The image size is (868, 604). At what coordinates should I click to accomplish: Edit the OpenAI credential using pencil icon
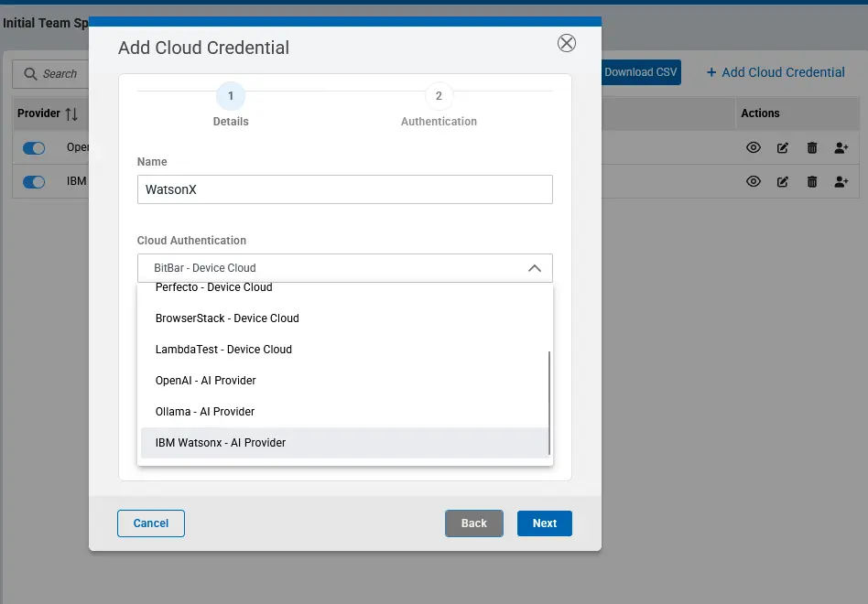[x=782, y=147]
